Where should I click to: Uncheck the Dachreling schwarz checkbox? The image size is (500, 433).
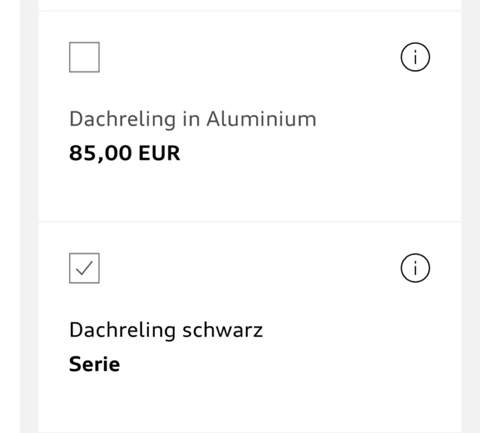pyautogui.click(x=84, y=268)
